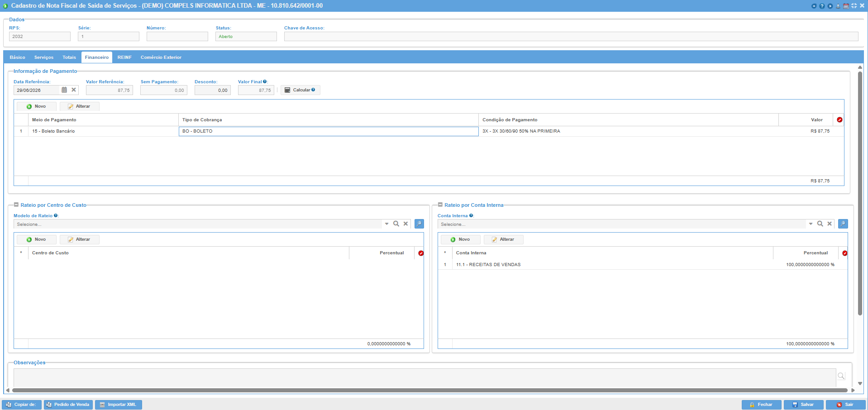868x410 pixels.
Task: Click Novo in payment information grid
Action: coord(37,106)
